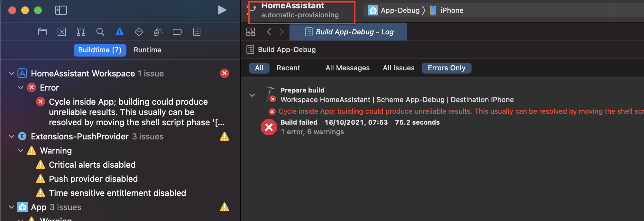The height and width of the screenshot is (221, 644).
Task: Open the Report navigator list icon
Action: (197, 32)
